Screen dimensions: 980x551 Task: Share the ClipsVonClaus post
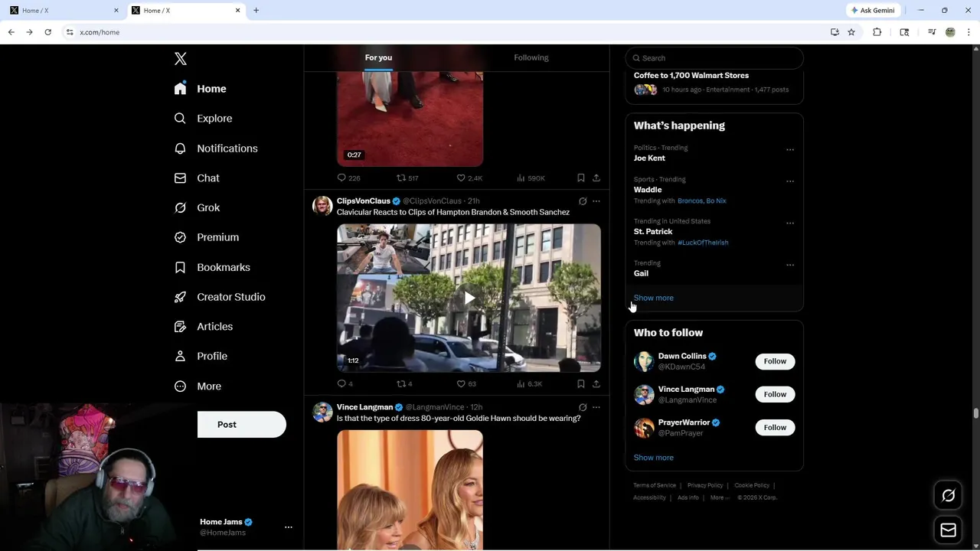tap(596, 383)
